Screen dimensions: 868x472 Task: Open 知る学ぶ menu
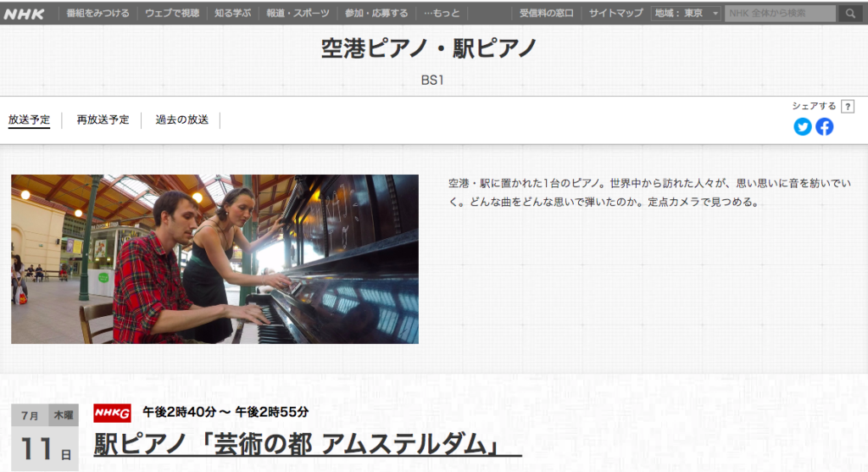point(232,14)
